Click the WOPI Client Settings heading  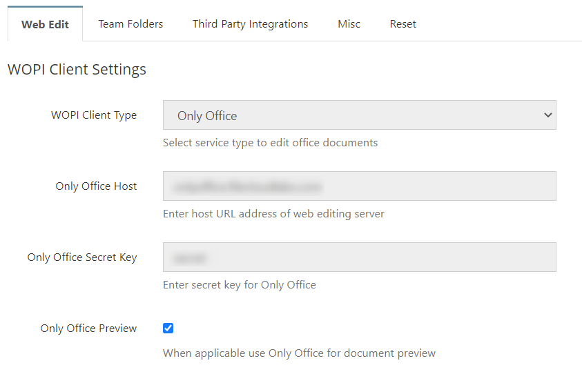(77, 70)
